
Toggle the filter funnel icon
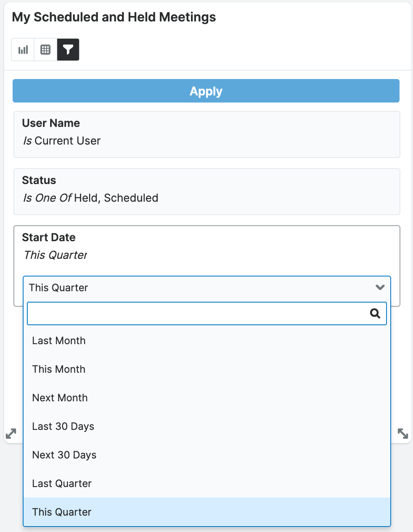[x=68, y=50]
